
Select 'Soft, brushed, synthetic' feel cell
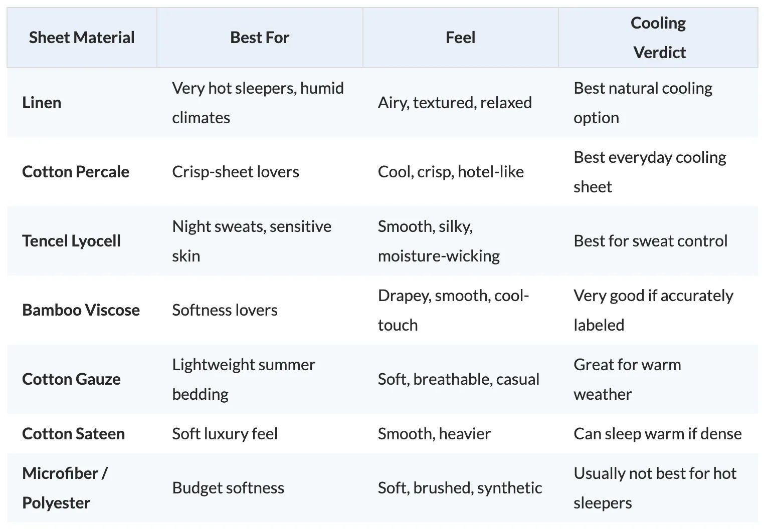[460, 488]
